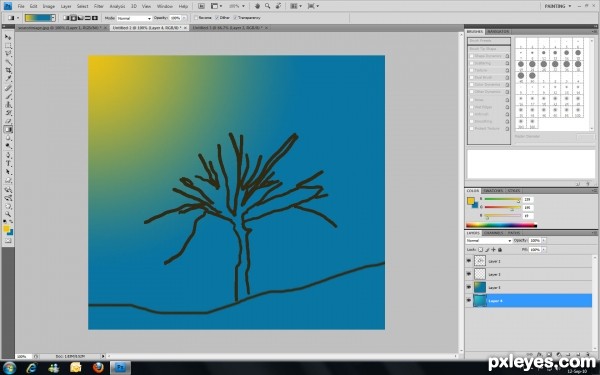Click the Brush Presets button
The width and height of the screenshot is (600, 375).
coord(489,41)
